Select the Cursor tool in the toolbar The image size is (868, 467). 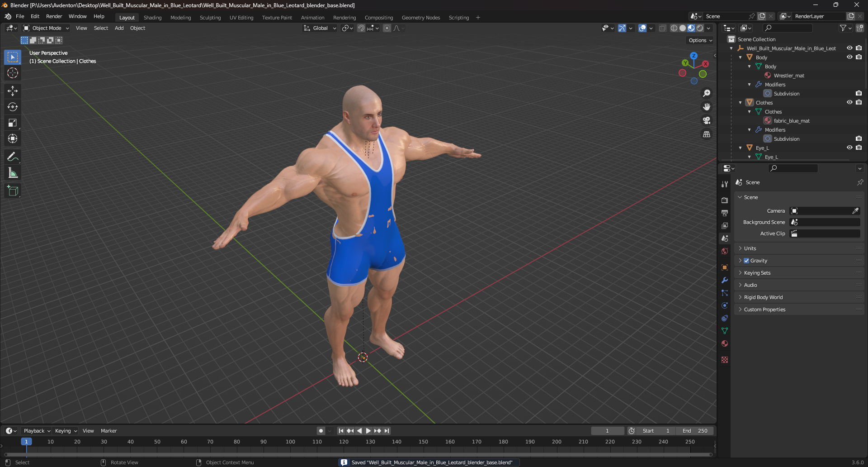tap(13, 73)
